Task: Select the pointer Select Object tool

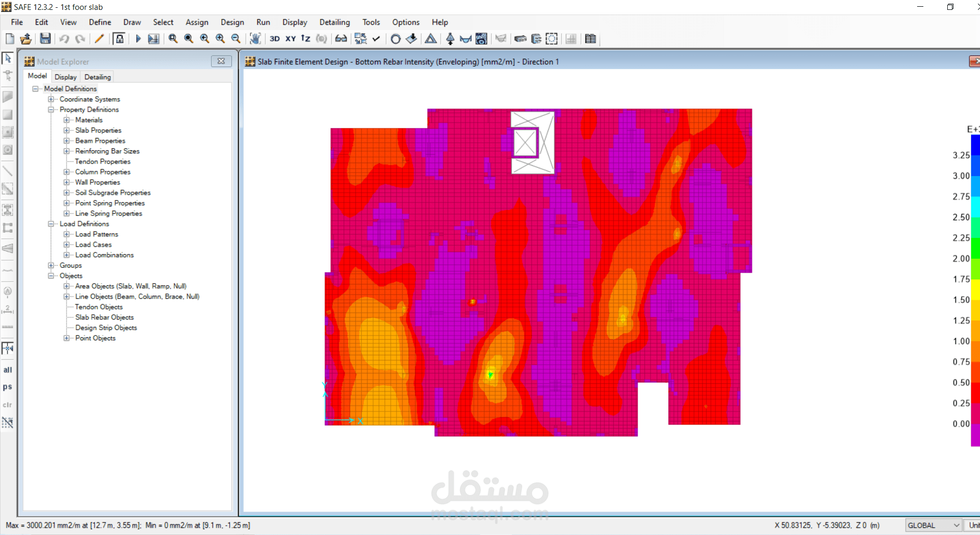Action: [x=8, y=58]
